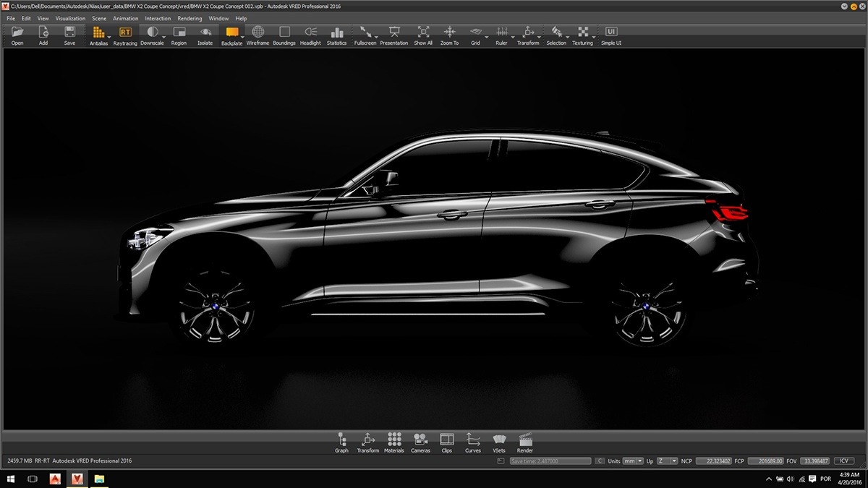Open the Scene Graph panel
868x488 pixels.
click(x=341, y=441)
